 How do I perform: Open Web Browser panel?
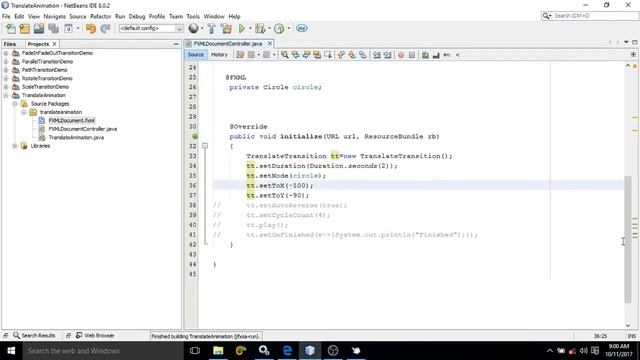coord(95,336)
